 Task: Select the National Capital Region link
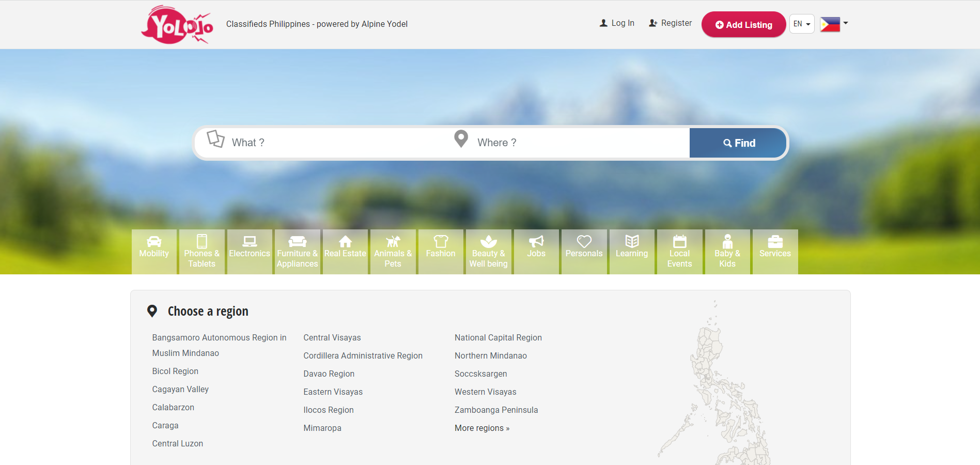point(498,337)
